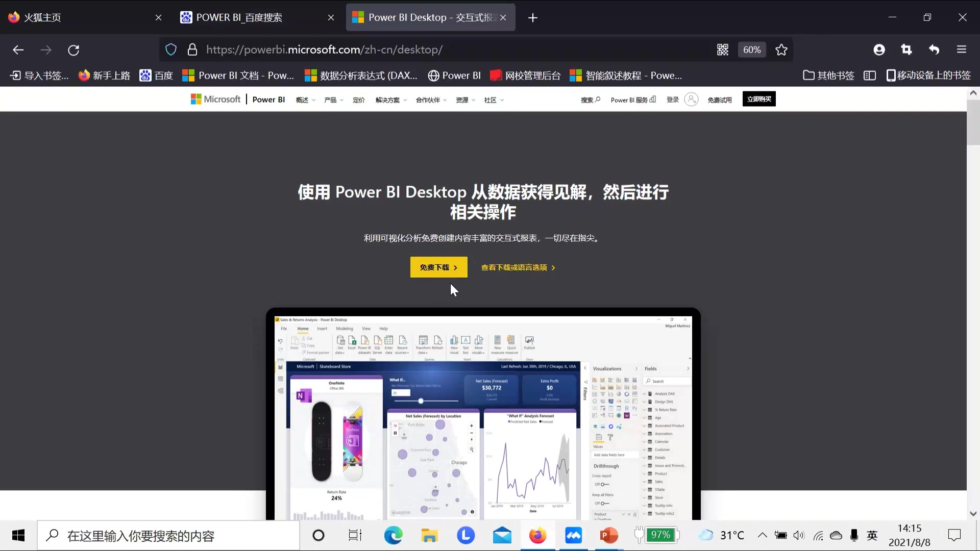980x551 pixels.
Task: Click inside the address bar
Action: coord(357,49)
